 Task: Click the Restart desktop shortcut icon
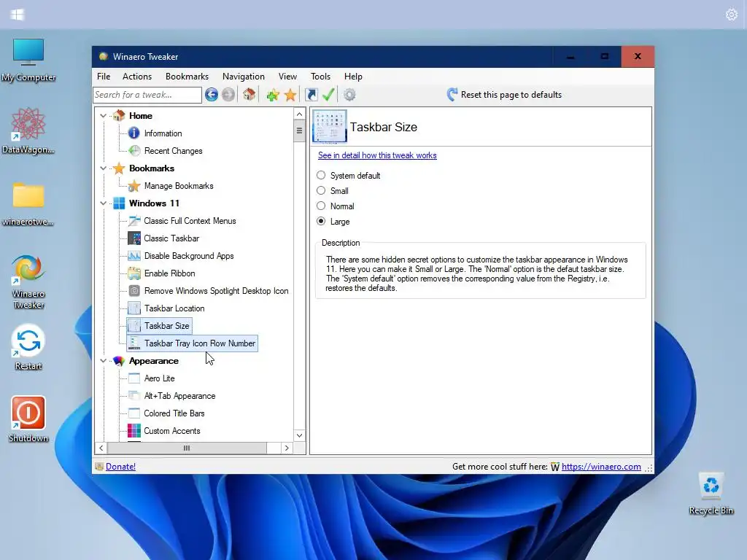tap(28, 347)
